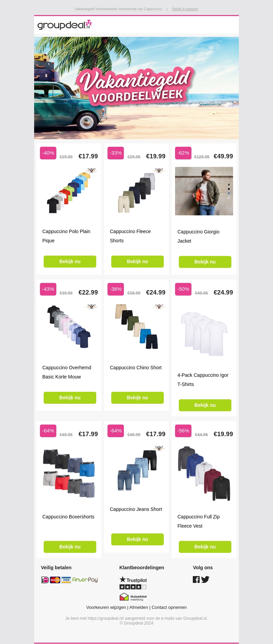Click the Trustpilot star rating logo
The image size is (273, 644).
[133, 583]
